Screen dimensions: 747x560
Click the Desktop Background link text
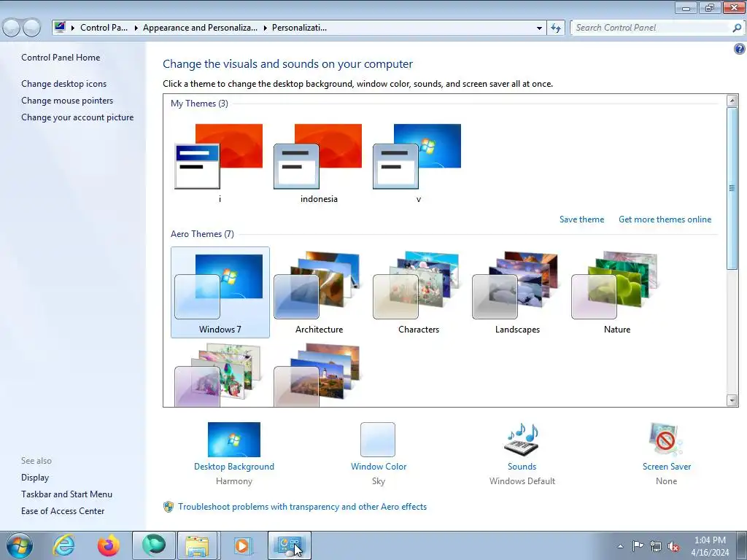point(234,467)
